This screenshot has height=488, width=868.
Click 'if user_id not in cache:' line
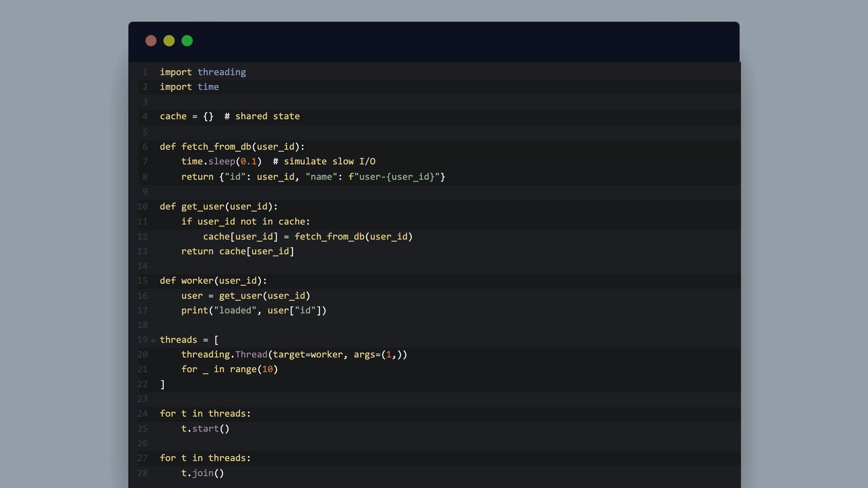(246, 221)
